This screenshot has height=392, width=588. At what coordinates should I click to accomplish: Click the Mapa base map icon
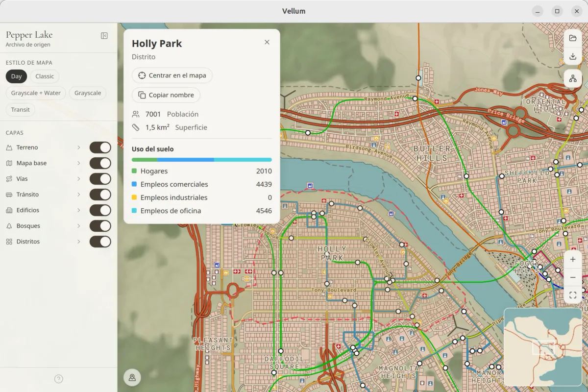(x=9, y=163)
